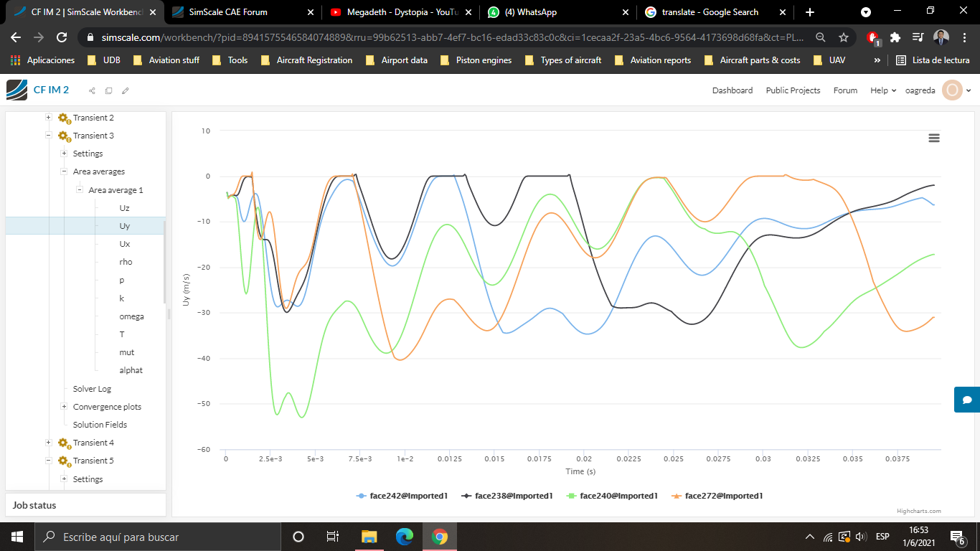Open Task View from the taskbar
This screenshot has width=980, height=551.
tap(333, 537)
